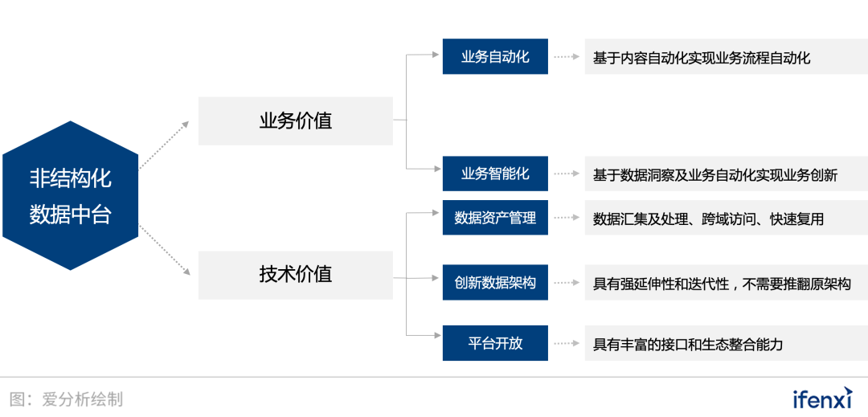Click text 基于数据洞察及业务自动化实现业务创新
The image size is (868, 417).
[x=714, y=175]
